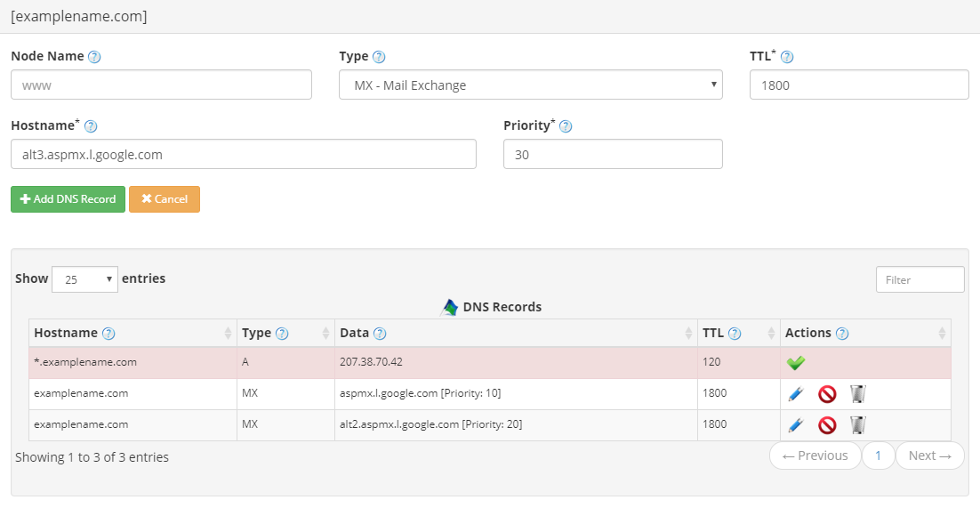Click the green checkmark on wildcard A record
The height and width of the screenshot is (508, 980).
pyautogui.click(x=796, y=363)
